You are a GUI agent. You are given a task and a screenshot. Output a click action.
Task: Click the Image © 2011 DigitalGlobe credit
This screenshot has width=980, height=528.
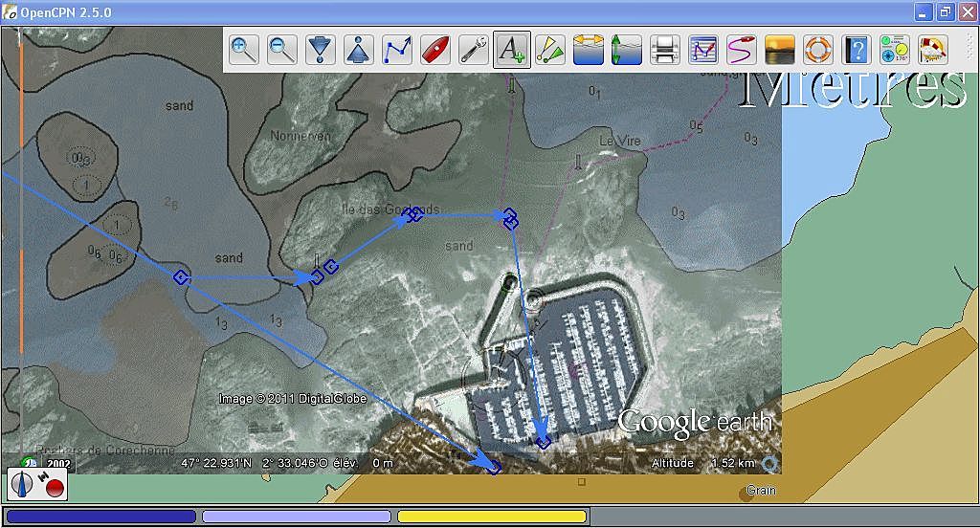293,399
